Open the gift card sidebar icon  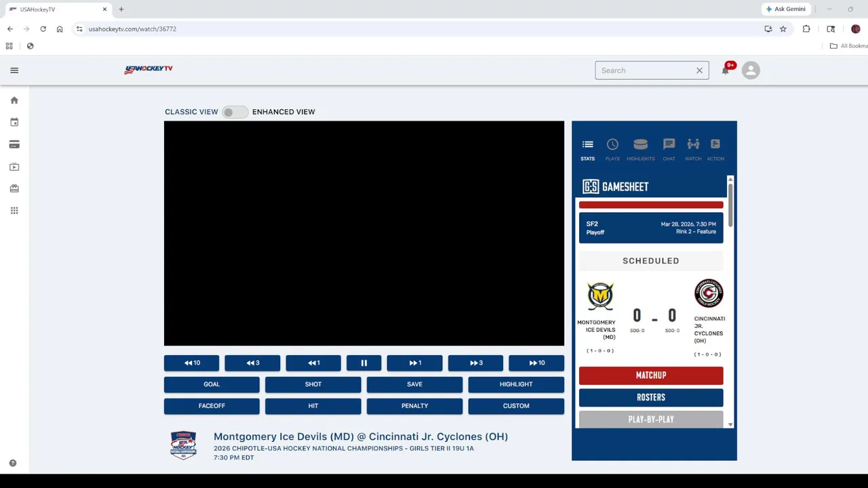[14, 188]
